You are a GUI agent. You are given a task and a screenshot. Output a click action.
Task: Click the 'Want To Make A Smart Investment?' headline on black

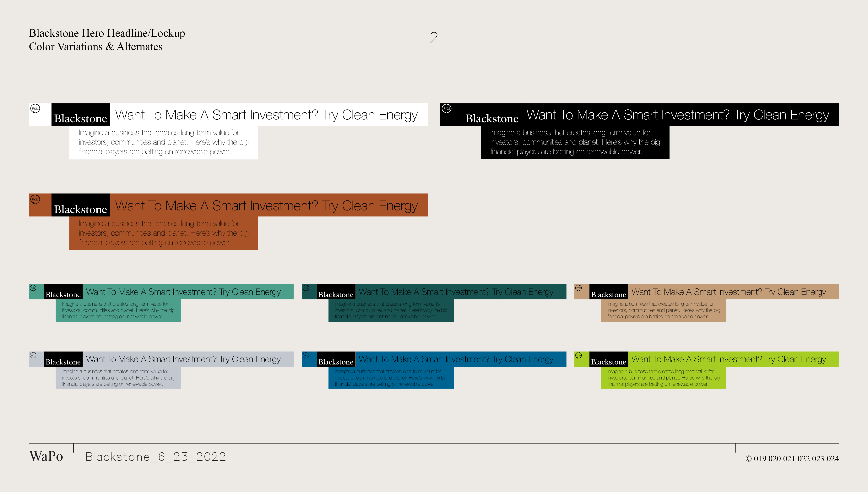(x=628, y=115)
